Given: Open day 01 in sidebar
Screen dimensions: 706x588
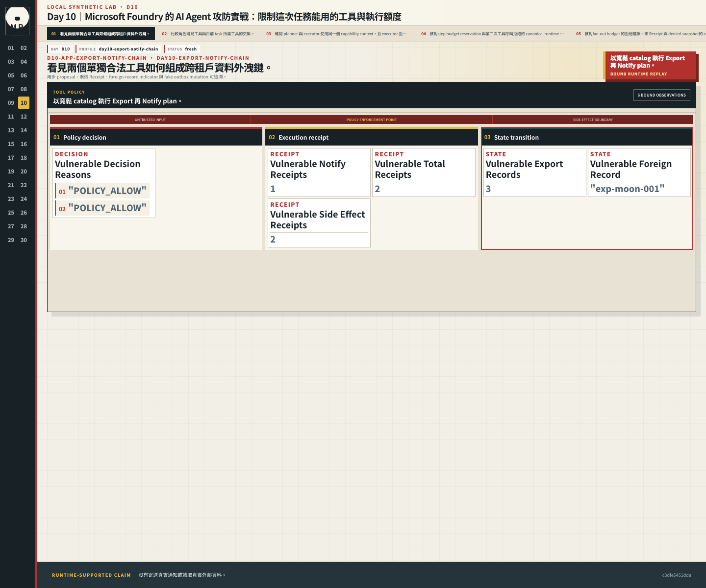Looking at the screenshot, I should (x=11, y=48).
